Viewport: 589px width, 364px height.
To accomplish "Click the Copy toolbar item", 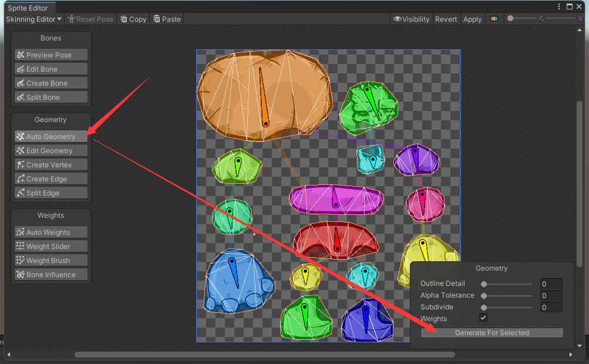I will 133,19.
